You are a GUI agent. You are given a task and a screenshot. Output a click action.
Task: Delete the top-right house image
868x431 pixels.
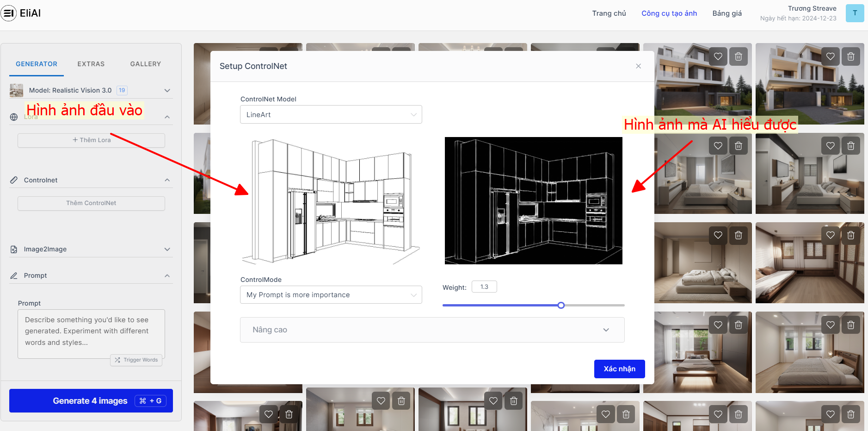pyautogui.click(x=850, y=56)
